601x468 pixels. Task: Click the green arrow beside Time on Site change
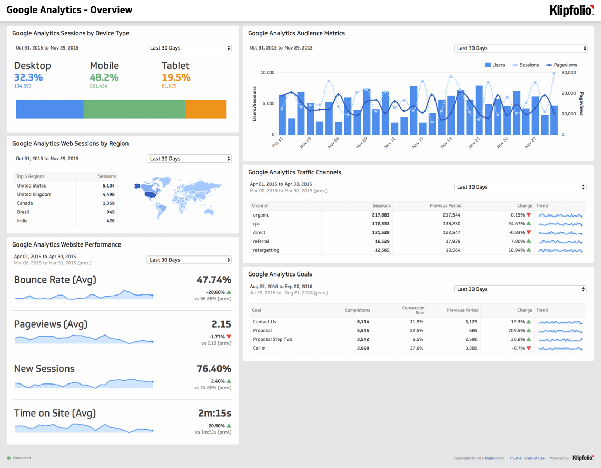[x=229, y=425]
